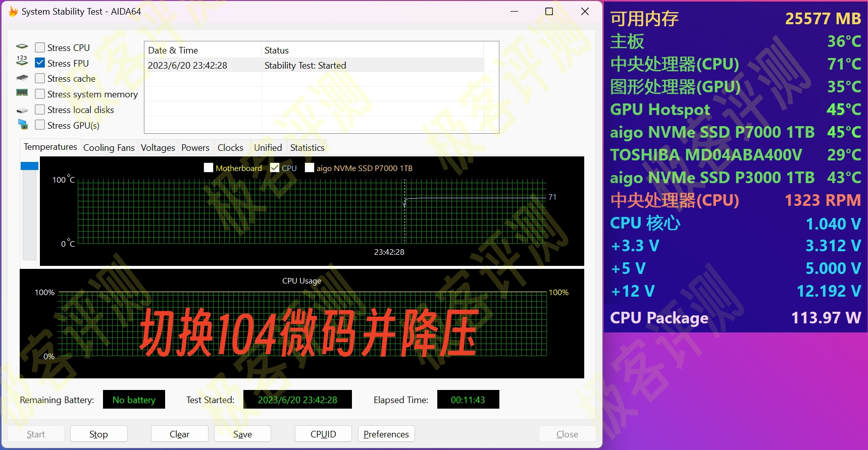Tick the Stress local disks checkbox
The image size is (868, 450).
tap(40, 109)
